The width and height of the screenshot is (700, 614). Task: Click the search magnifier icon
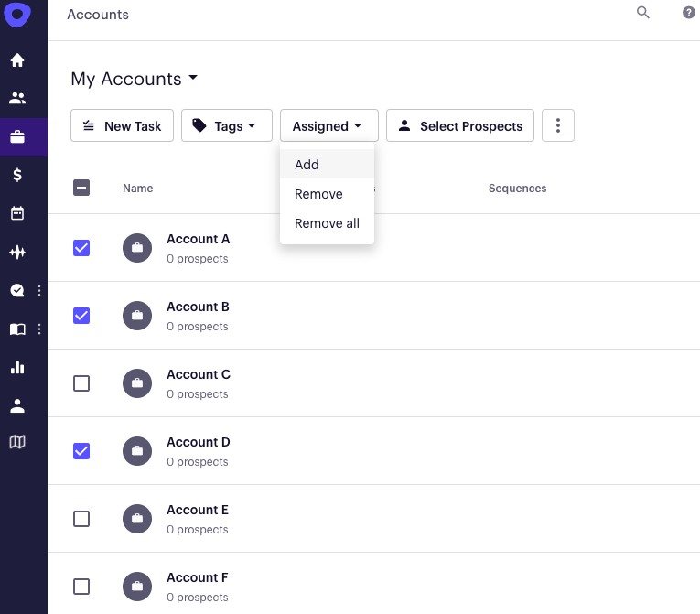[643, 13]
